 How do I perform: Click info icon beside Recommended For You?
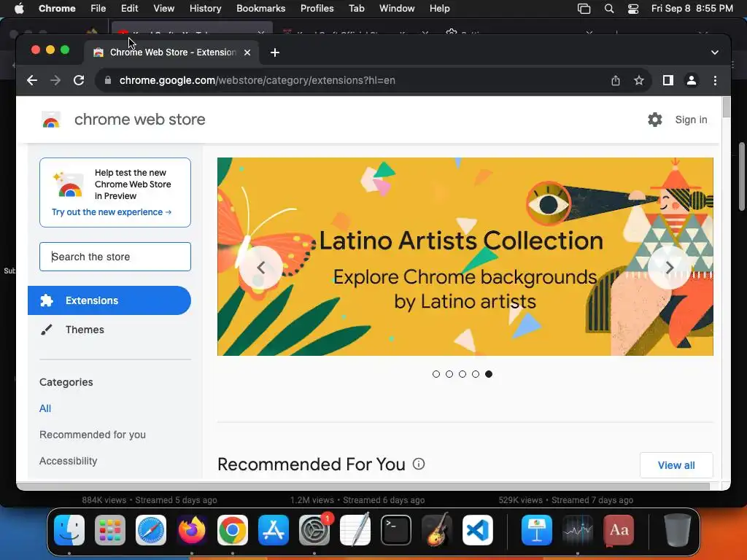click(418, 464)
